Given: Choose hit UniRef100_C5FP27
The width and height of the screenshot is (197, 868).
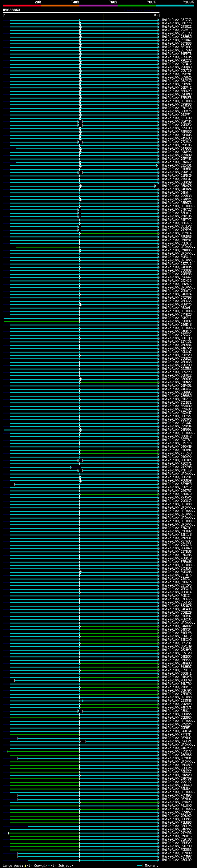Looking at the screenshot, I should [177, 660].
